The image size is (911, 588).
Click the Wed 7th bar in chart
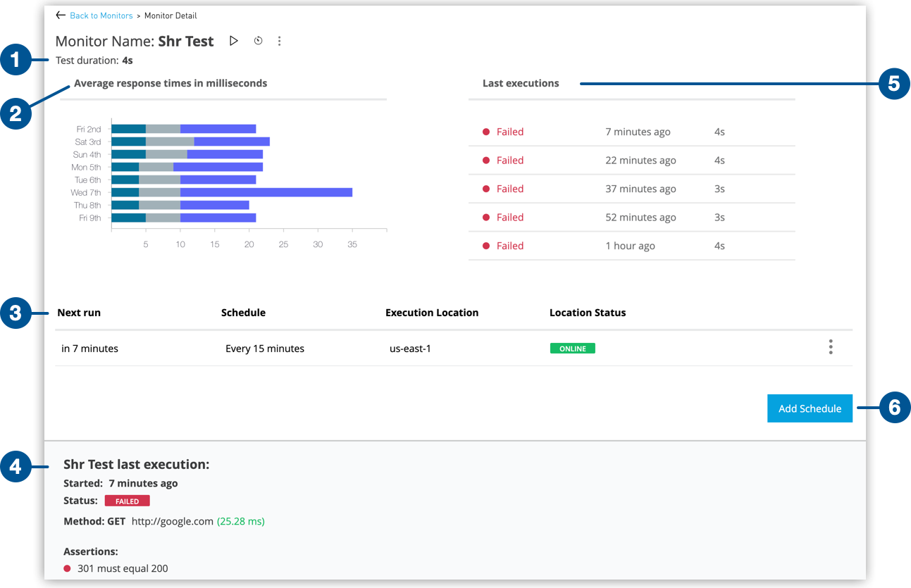pyautogui.click(x=232, y=192)
